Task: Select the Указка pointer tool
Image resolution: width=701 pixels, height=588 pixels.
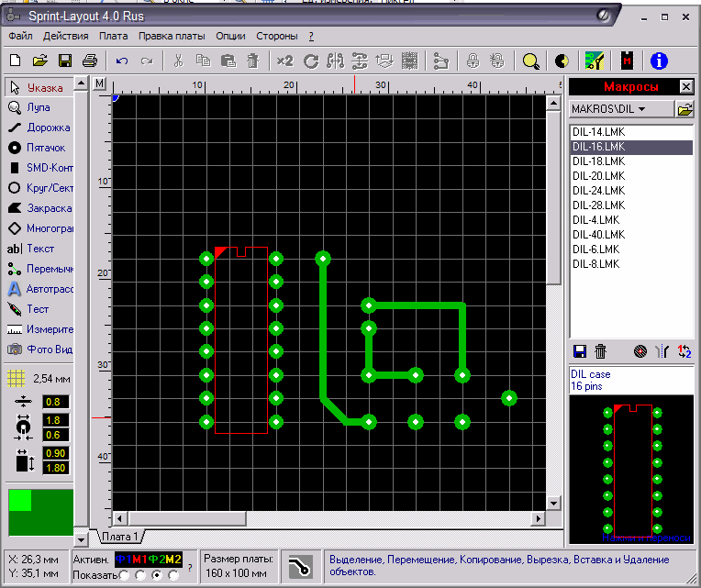Action: pyautogui.click(x=39, y=87)
